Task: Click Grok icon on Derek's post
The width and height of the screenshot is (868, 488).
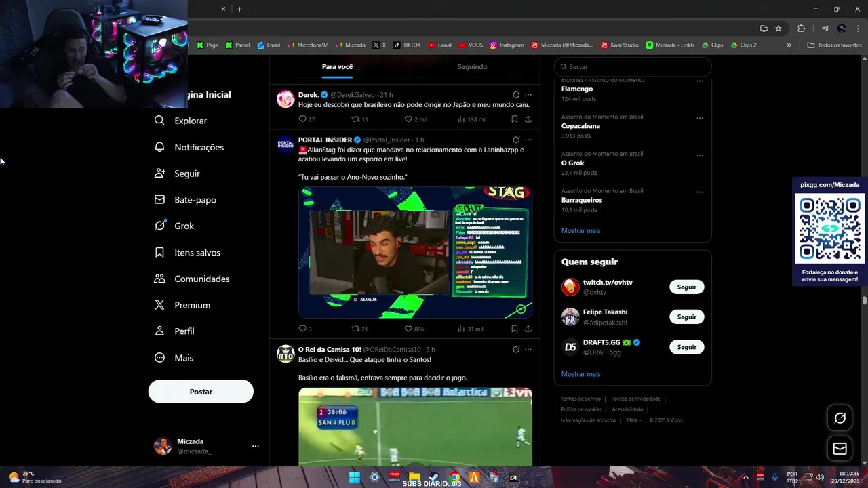Action: [516, 95]
